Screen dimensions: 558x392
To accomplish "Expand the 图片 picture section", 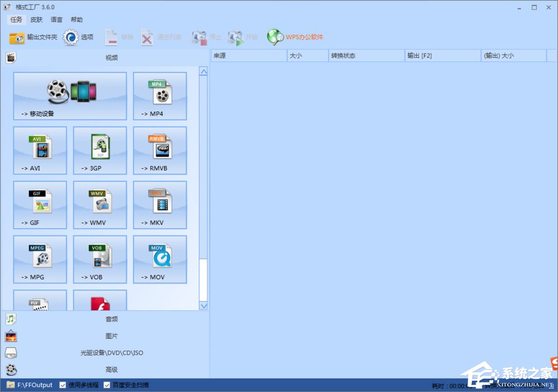I will coord(112,336).
